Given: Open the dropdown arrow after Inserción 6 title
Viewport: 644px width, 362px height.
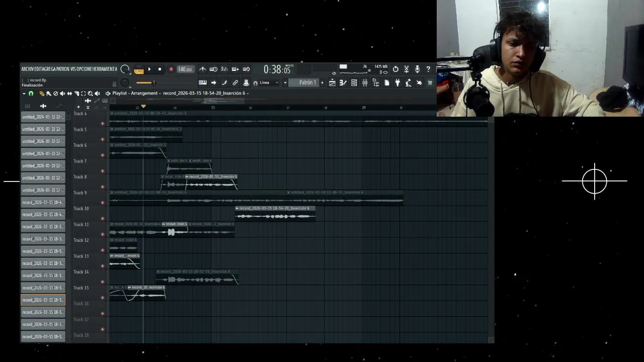Looking at the screenshot, I should pyautogui.click(x=248, y=94).
